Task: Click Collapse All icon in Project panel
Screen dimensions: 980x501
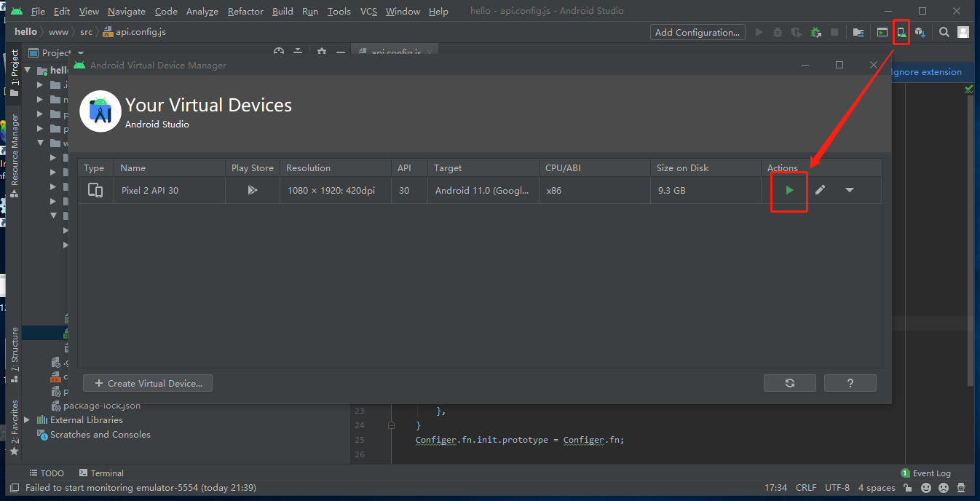Action: click(298, 52)
